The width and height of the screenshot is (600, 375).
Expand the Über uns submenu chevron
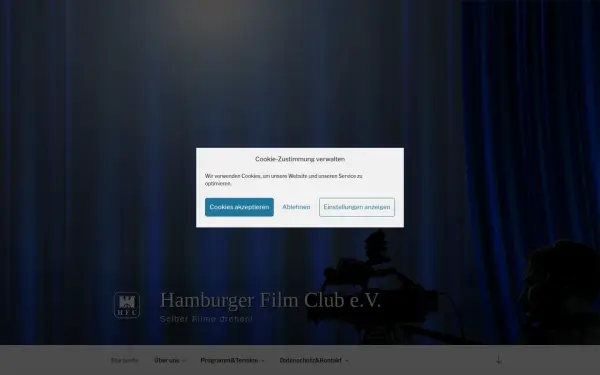point(184,361)
